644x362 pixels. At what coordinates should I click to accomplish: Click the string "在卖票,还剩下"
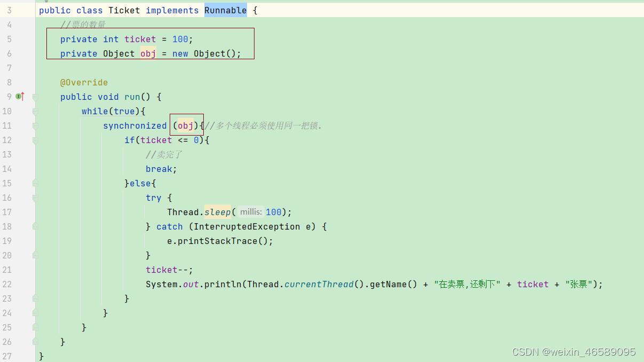(x=467, y=284)
